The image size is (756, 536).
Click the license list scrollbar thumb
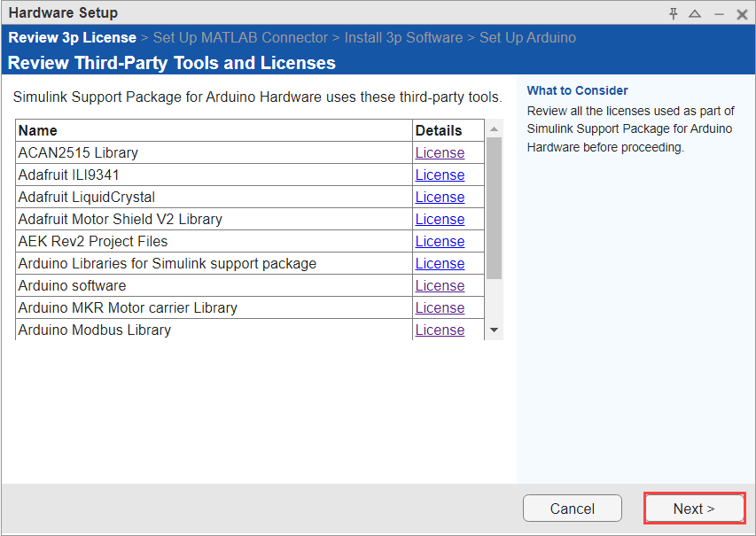pos(495,208)
